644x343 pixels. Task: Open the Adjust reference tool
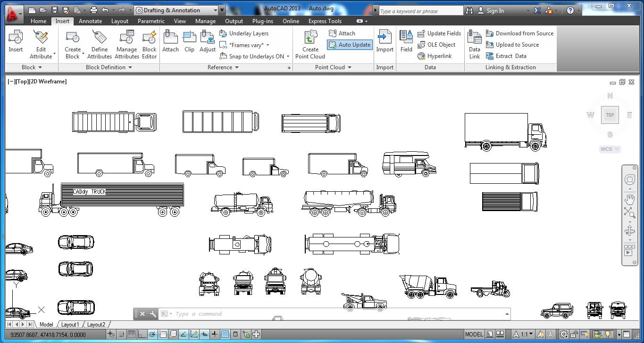click(208, 41)
